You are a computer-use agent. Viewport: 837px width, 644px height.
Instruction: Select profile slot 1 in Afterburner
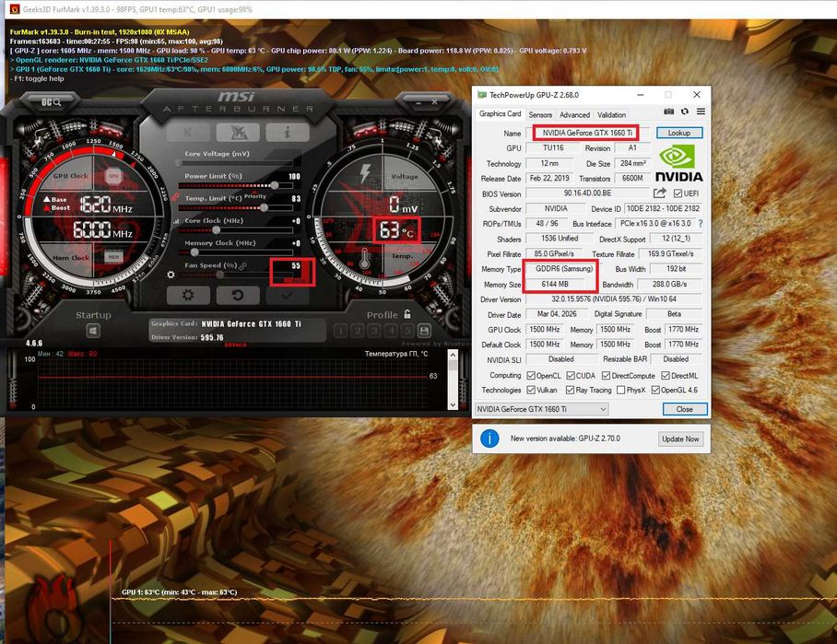341,331
